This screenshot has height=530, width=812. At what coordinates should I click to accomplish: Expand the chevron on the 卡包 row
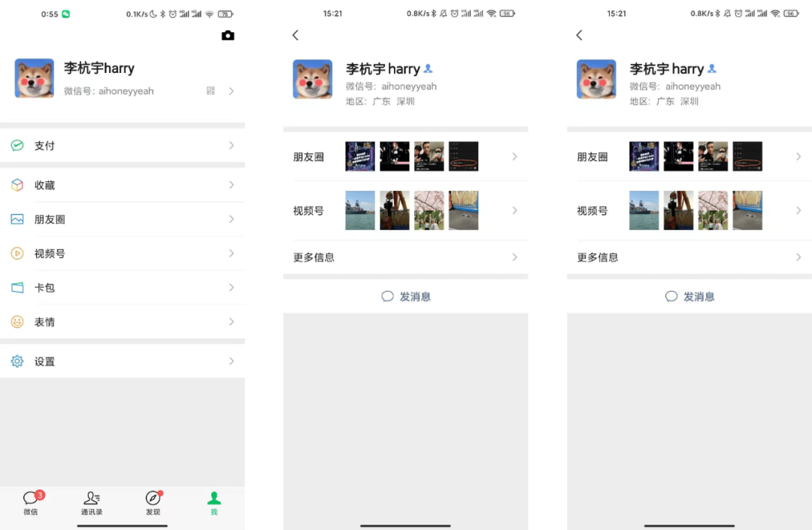pos(232,288)
